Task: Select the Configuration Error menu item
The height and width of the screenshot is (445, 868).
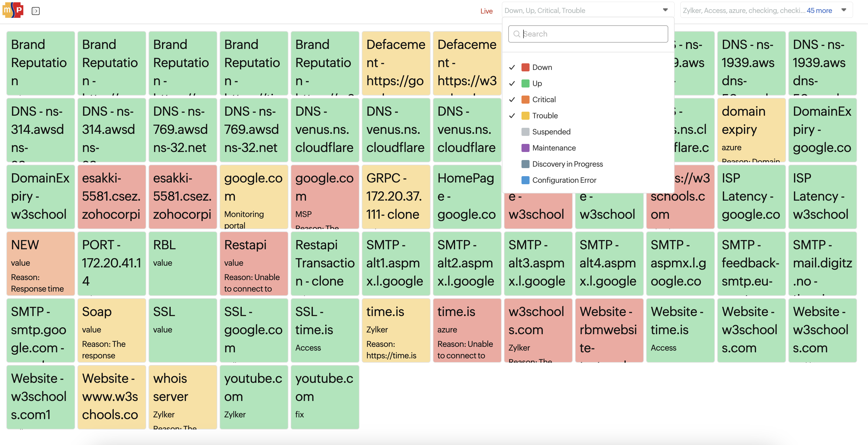Action: tap(564, 180)
